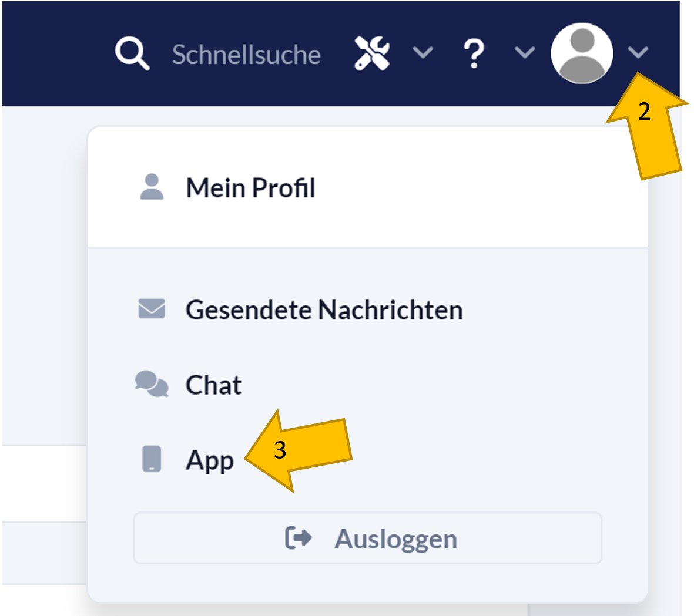This screenshot has width=694, height=616.
Task: Click the logout arrow icon in Ausloggen
Action: tap(299, 537)
